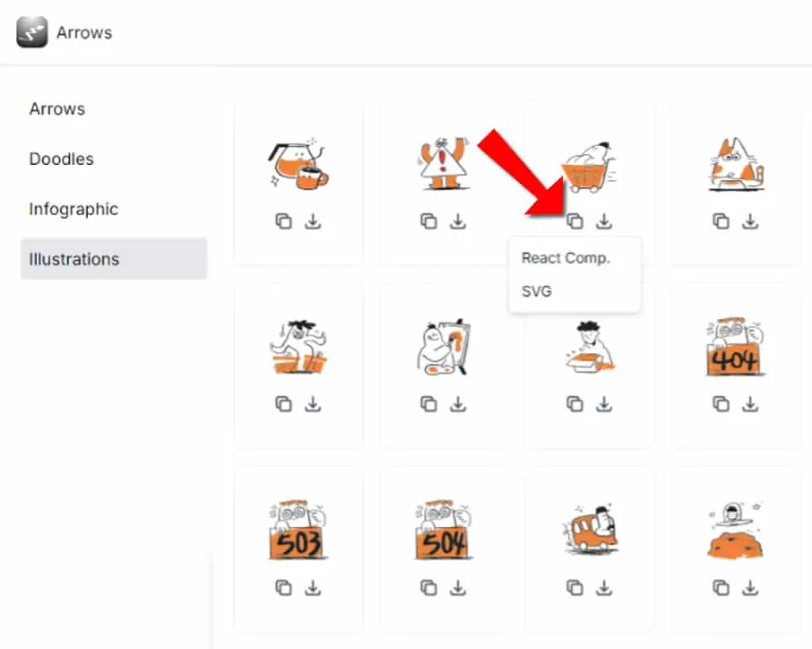Choose React Comp. from copy menu
This screenshot has width=812, height=649.
click(x=565, y=258)
